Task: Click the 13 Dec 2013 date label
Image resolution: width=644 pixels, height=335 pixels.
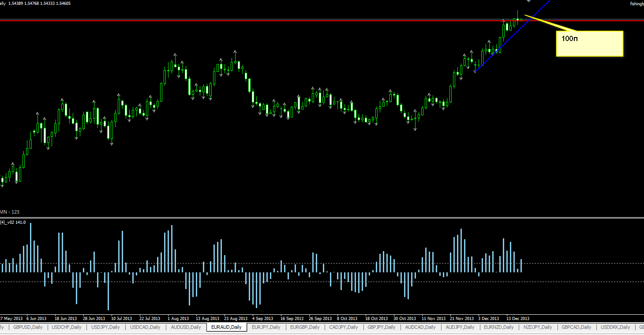Action: click(x=518, y=318)
